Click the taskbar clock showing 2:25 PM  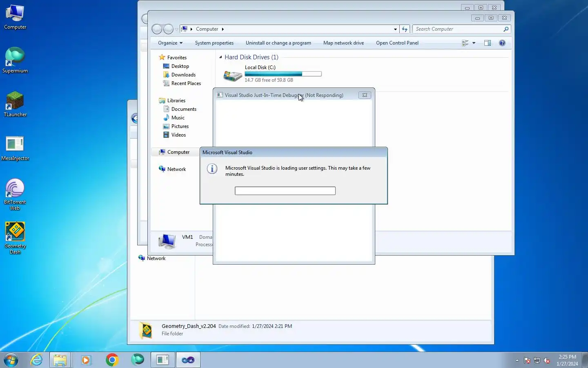point(567,360)
